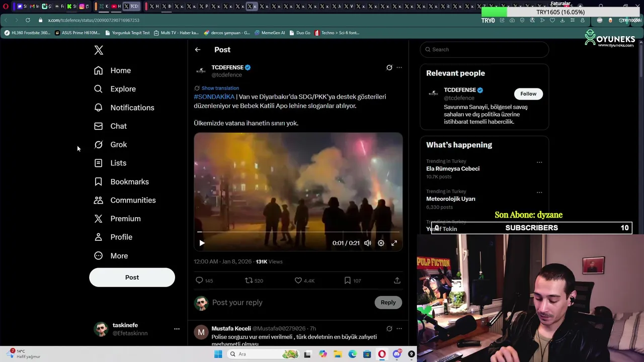Open more options for Meteorolojik Uyarı trend
The width and height of the screenshot is (644, 362).
click(x=539, y=193)
